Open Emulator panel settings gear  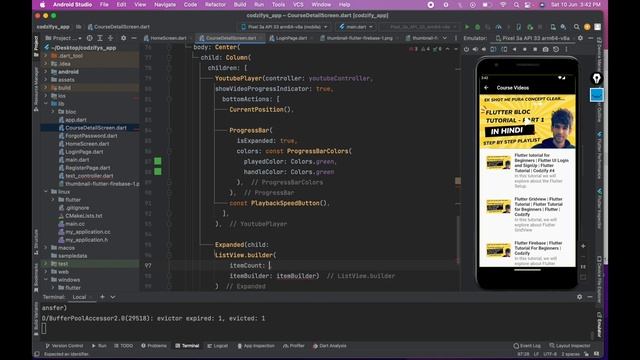pos(580,38)
